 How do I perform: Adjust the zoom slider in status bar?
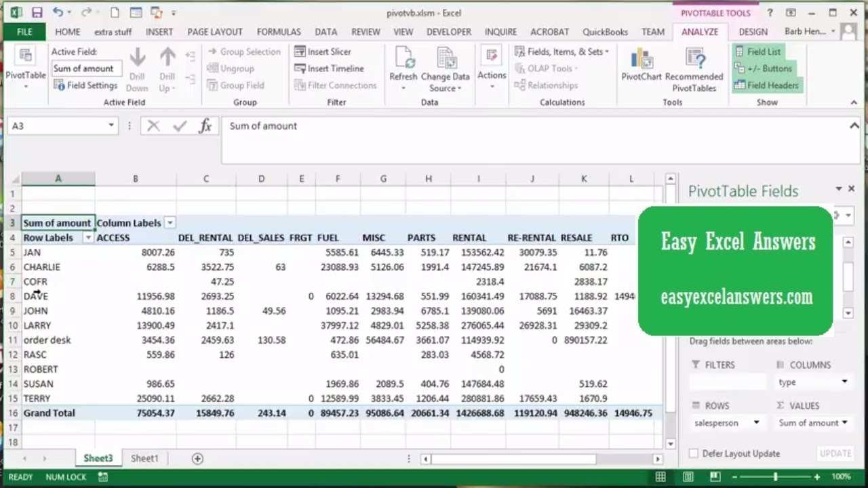(x=775, y=477)
